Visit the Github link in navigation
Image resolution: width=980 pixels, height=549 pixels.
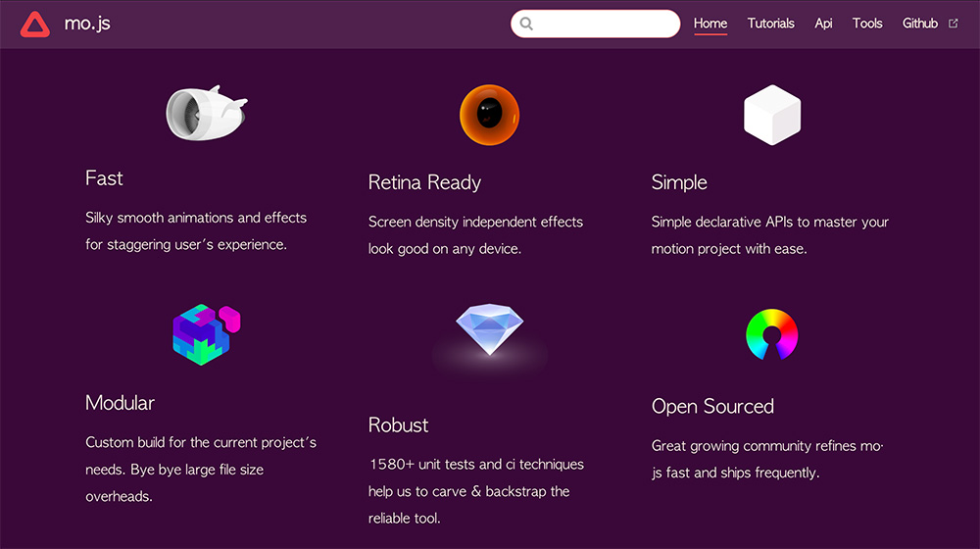(920, 24)
